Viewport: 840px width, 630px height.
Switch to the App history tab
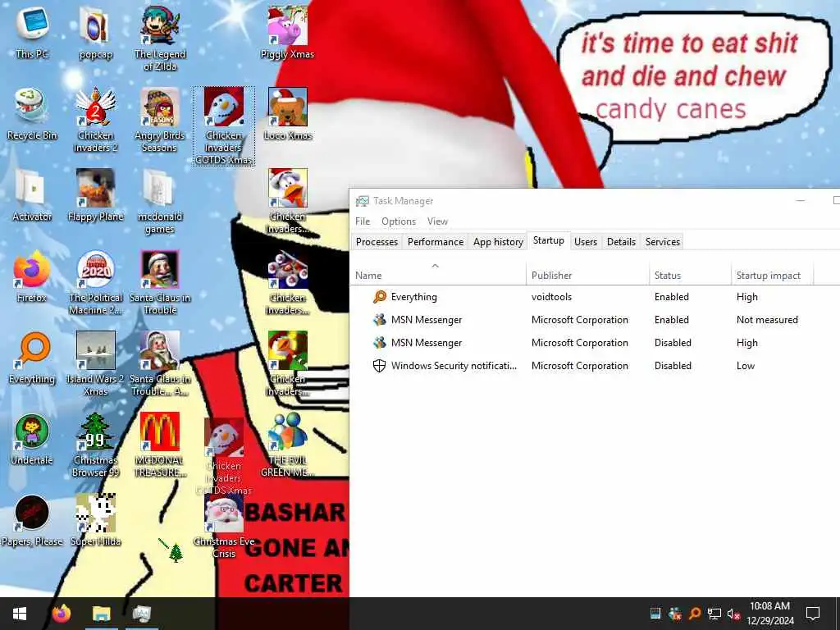[498, 242]
